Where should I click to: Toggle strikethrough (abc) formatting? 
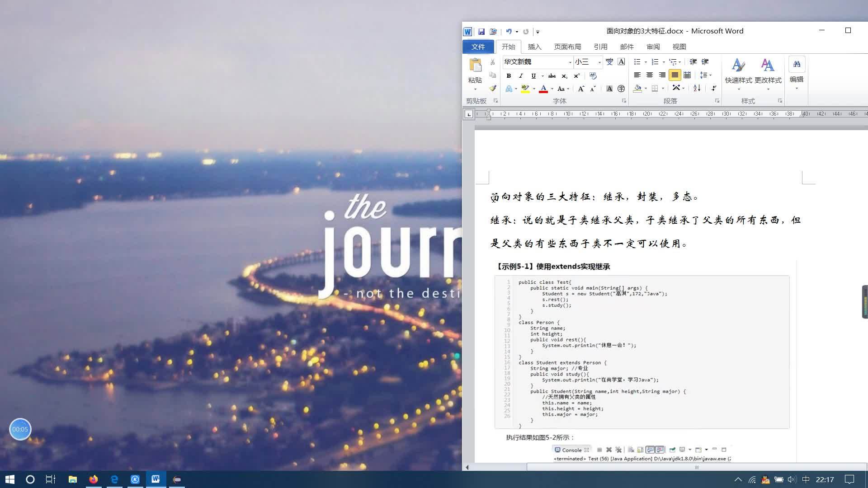point(552,76)
